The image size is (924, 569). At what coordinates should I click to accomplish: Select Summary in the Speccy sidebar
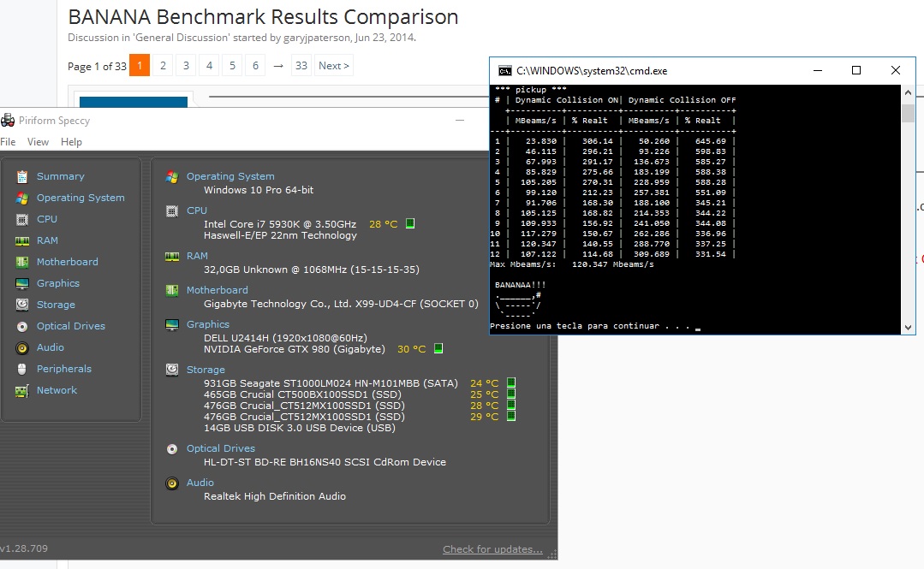[60, 176]
